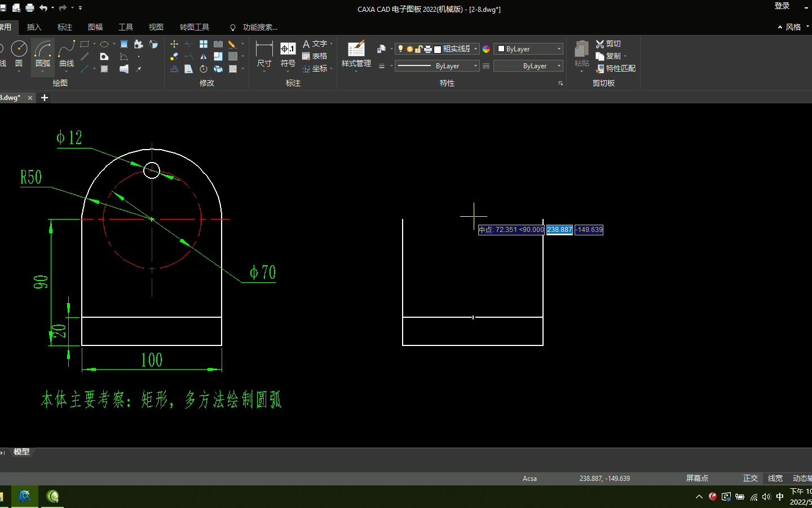The width and height of the screenshot is (812, 508).
Task: Choose the 曲线 curve tool
Action: (67, 54)
